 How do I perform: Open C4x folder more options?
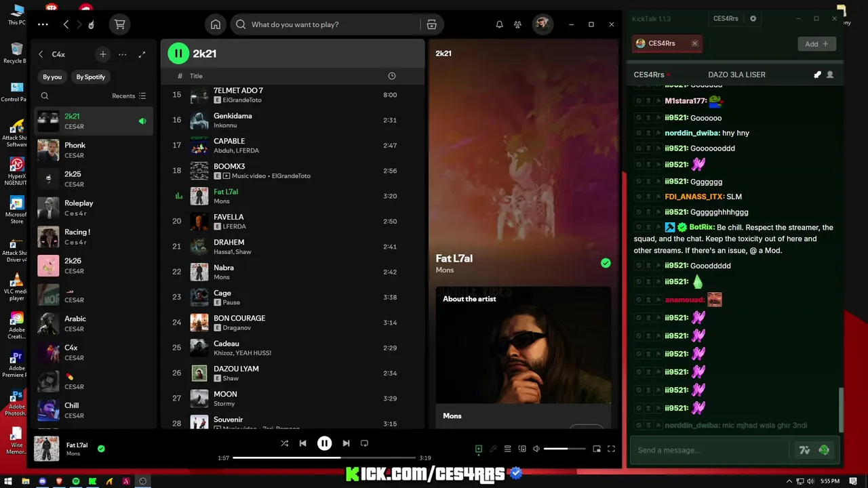pyautogui.click(x=122, y=54)
